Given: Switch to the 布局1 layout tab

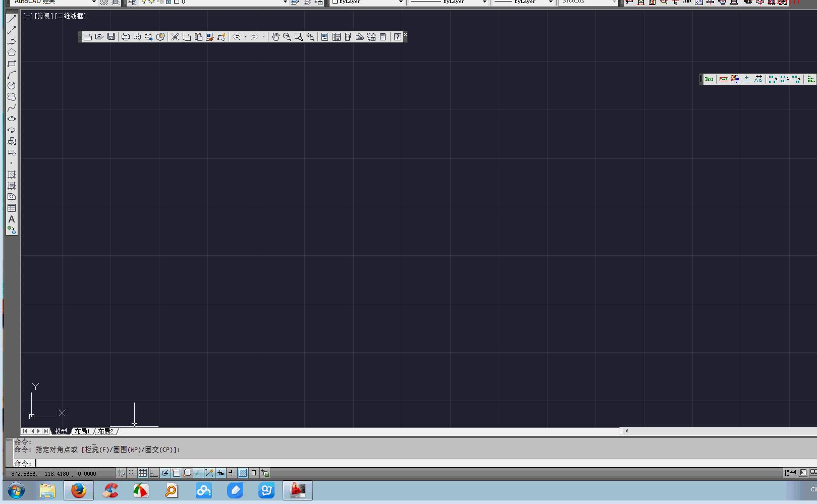Looking at the screenshot, I should tap(82, 431).
